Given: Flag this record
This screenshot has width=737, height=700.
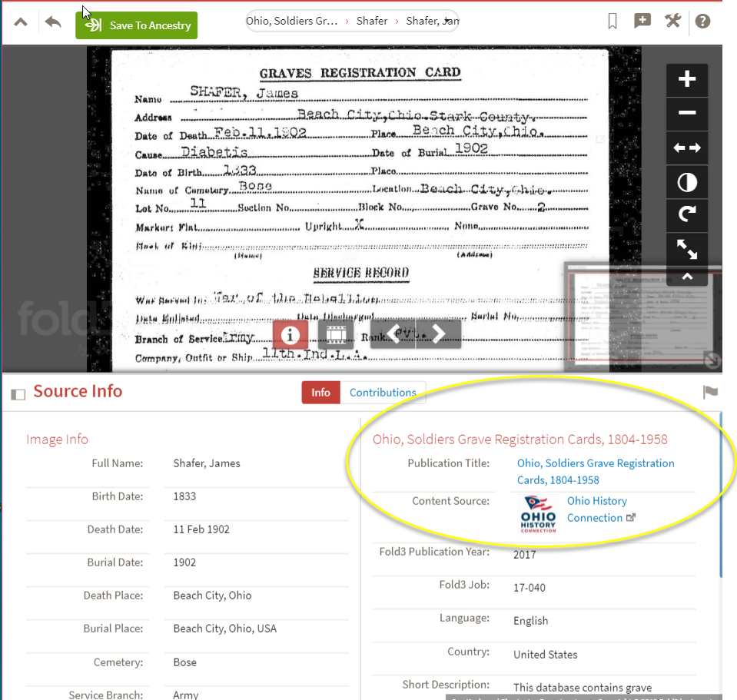Looking at the screenshot, I should click(x=710, y=393).
